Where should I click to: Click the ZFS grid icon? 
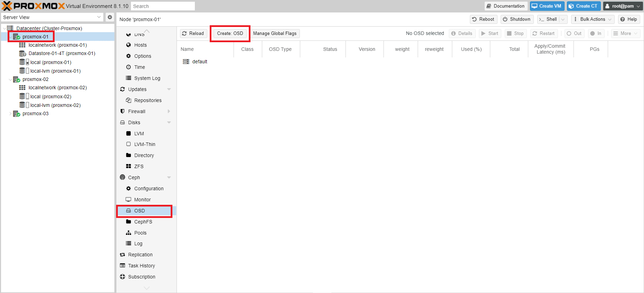click(x=129, y=166)
